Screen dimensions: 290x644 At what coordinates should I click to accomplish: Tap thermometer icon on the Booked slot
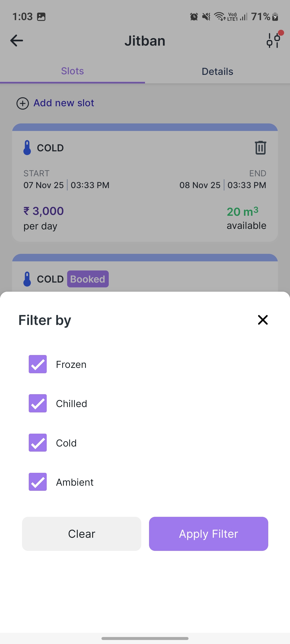coord(27,279)
